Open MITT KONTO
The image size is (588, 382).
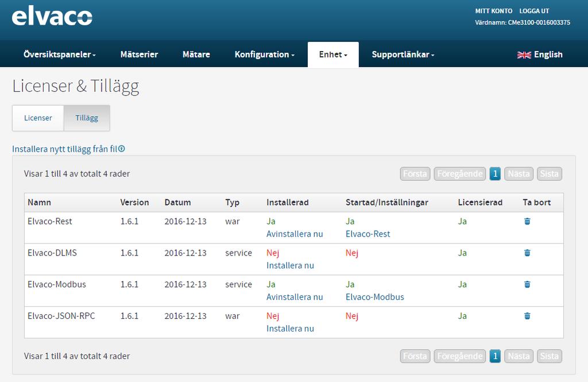pos(493,11)
